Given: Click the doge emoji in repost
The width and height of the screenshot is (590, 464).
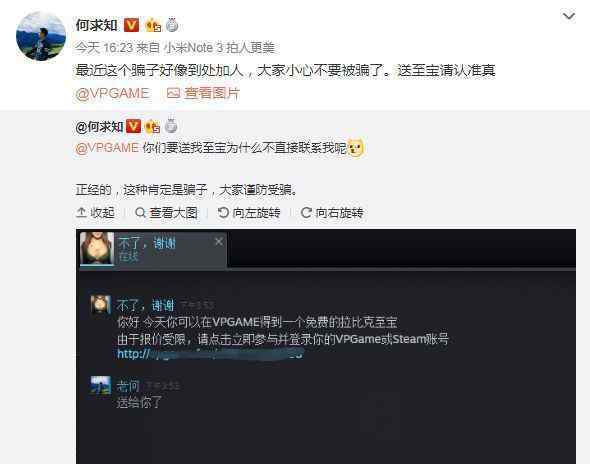Looking at the screenshot, I should (x=356, y=148).
